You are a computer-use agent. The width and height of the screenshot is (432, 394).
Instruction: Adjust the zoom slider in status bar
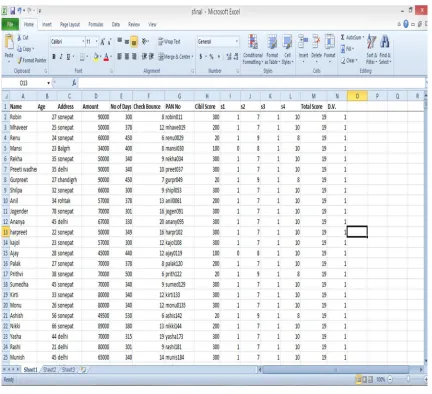click(x=408, y=379)
